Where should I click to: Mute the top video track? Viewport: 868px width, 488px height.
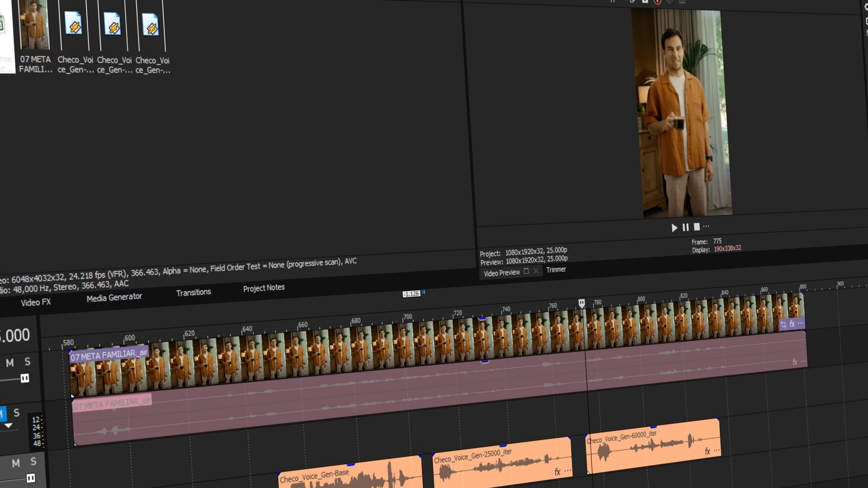pyautogui.click(x=10, y=363)
